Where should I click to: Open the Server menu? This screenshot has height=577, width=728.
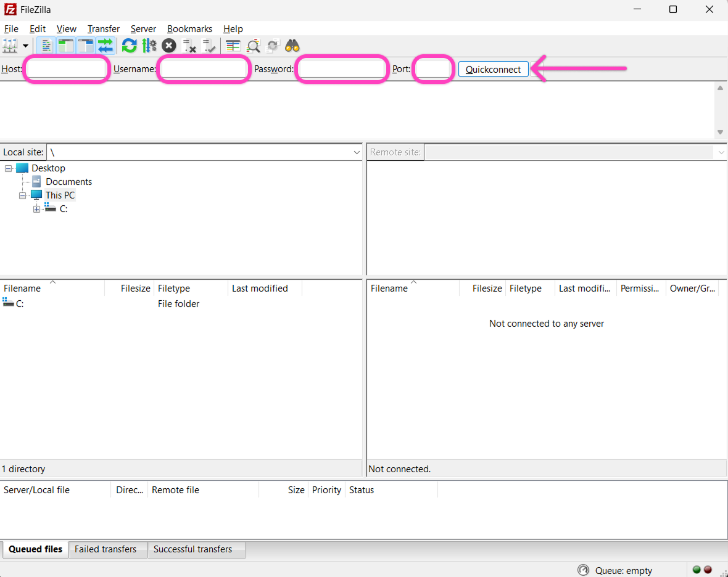pos(143,29)
